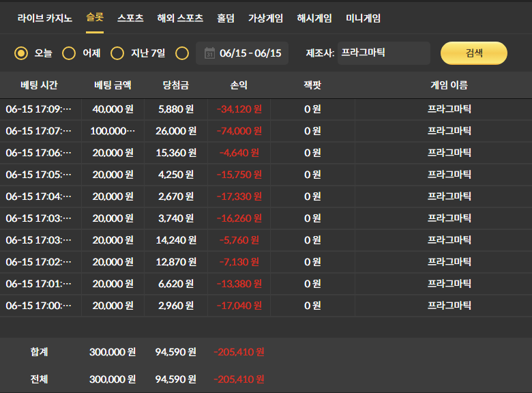This screenshot has height=393, width=532.
Task: Click the 12,870 원 winnings cell
Action: pos(176,262)
